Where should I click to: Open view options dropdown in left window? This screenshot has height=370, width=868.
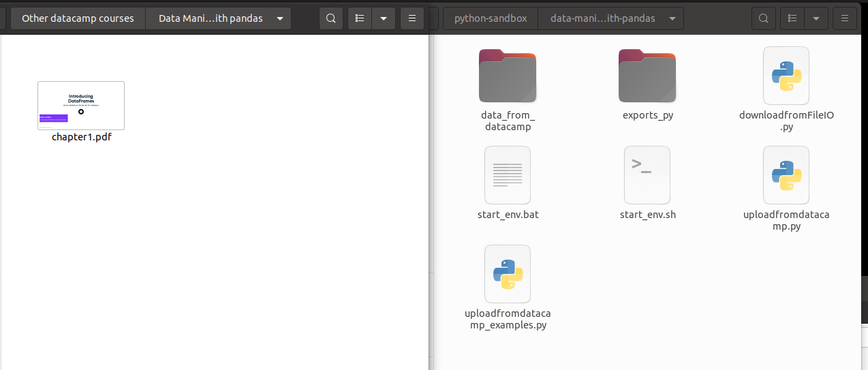(384, 18)
